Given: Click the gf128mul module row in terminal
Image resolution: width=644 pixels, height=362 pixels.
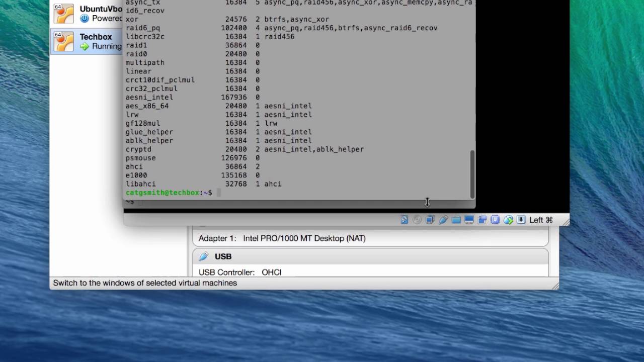Looking at the screenshot, I should tap(202, 123).
